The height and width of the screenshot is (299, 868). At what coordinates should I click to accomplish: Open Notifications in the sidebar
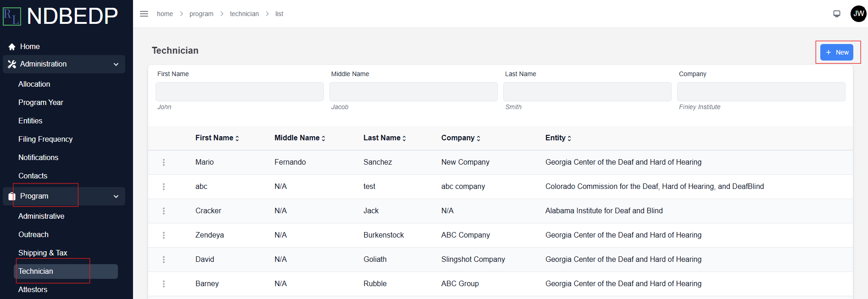pyautogui.click(x=39, y=158)
